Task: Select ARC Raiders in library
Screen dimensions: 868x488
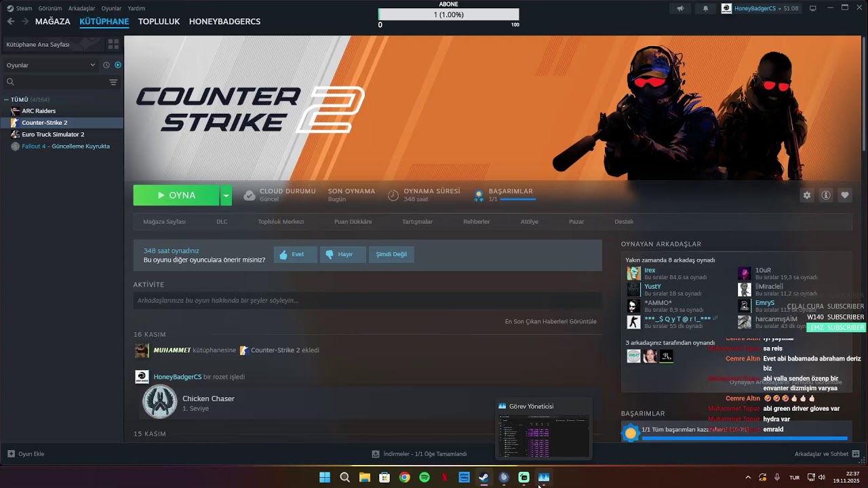Action: pyautogui.click(x=39, y=111)
